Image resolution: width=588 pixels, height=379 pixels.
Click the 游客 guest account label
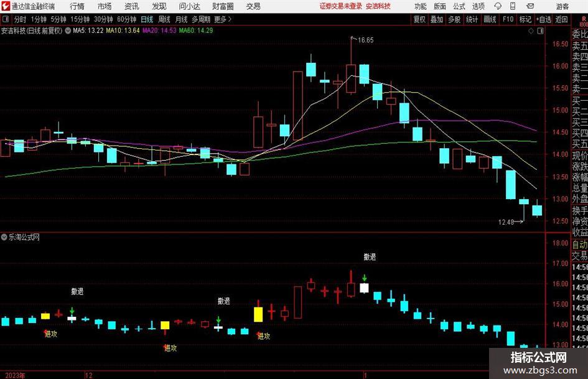pos(562,6)
